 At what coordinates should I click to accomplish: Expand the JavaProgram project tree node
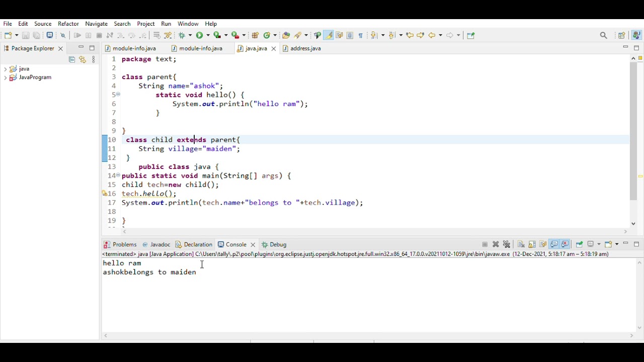click(x=5, y=77)
